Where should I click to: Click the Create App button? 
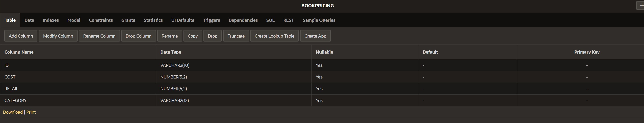tap(315, 36)
